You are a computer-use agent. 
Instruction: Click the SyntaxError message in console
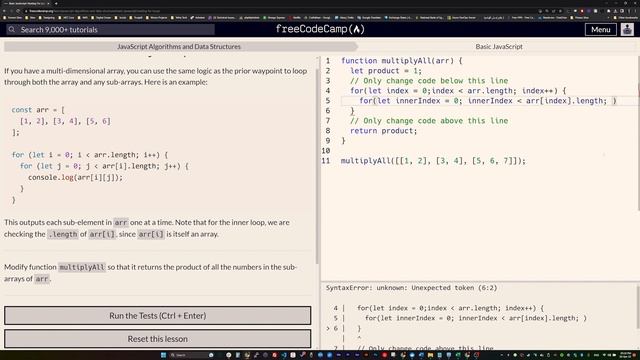[x=411, y=288]
